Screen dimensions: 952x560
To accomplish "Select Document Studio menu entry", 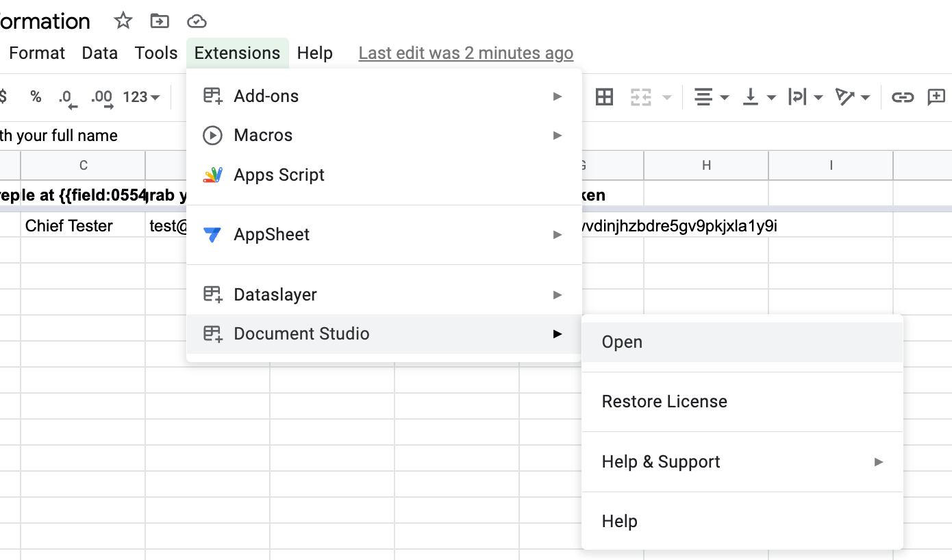I will (384, 333).
